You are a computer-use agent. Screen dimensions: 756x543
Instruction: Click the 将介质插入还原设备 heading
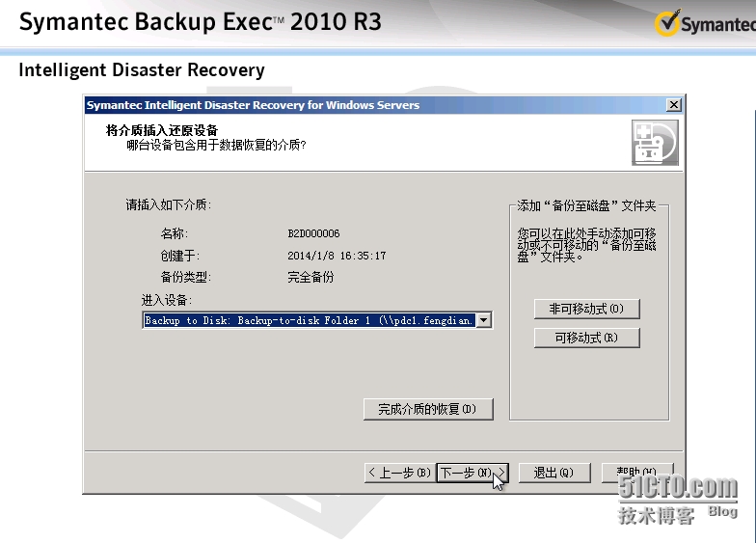coord(162,130)
